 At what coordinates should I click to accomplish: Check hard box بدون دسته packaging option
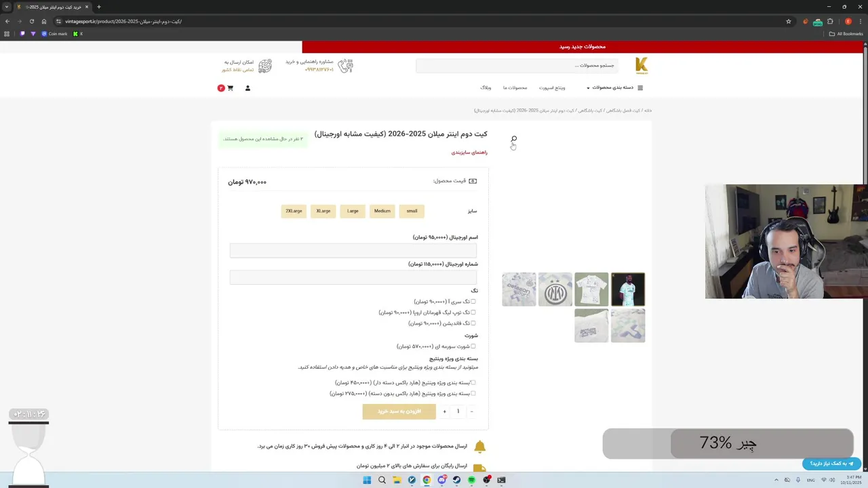point(473,393)
